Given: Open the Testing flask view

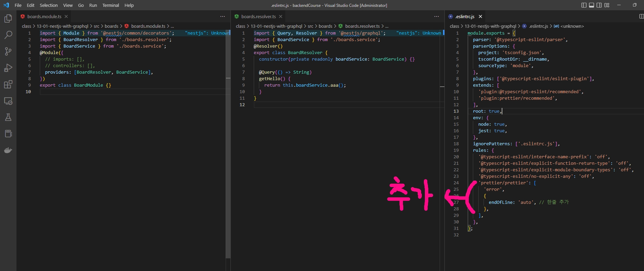Looking at the screenshot, I should pos(8,117).
